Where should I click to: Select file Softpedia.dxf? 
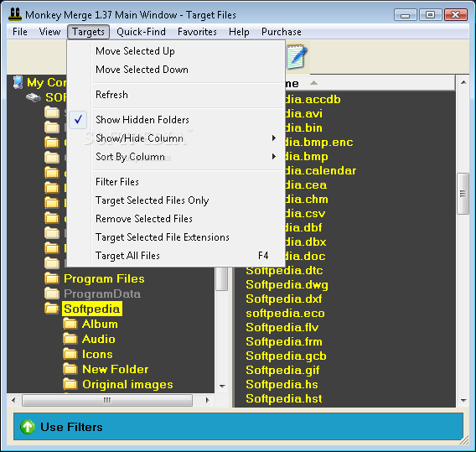284,299
